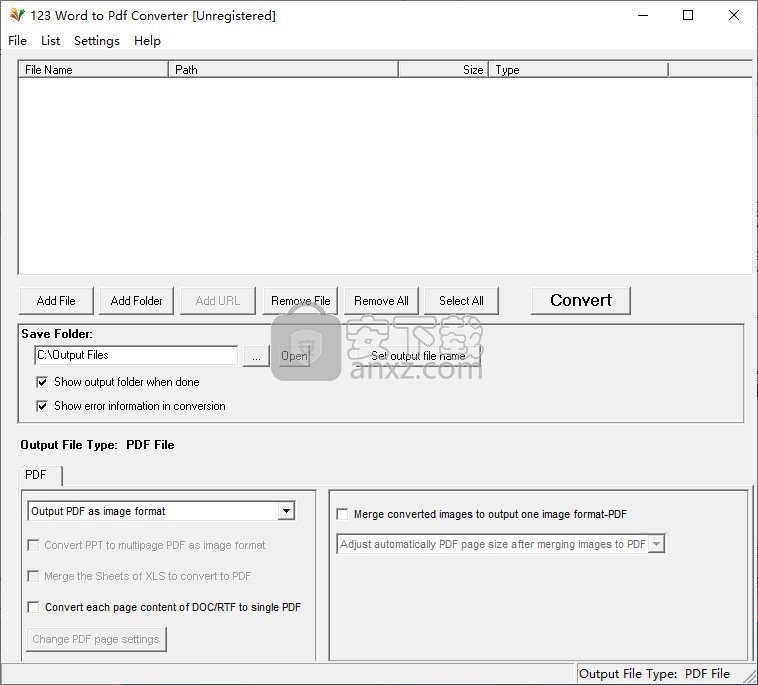This screenshot has height=685, width=758.
Task: Click Set output file name button
Action: click(418, 356)
